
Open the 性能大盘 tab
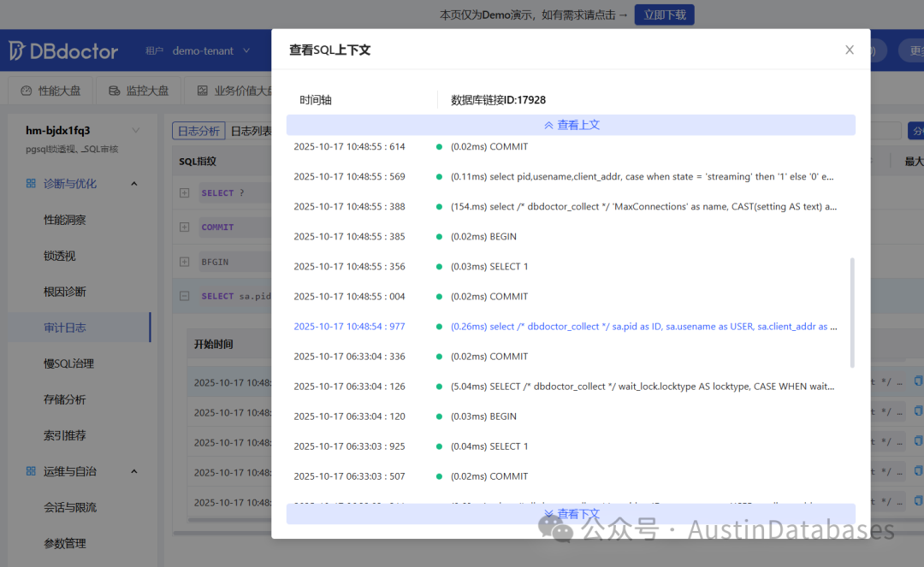click(50, 91)
